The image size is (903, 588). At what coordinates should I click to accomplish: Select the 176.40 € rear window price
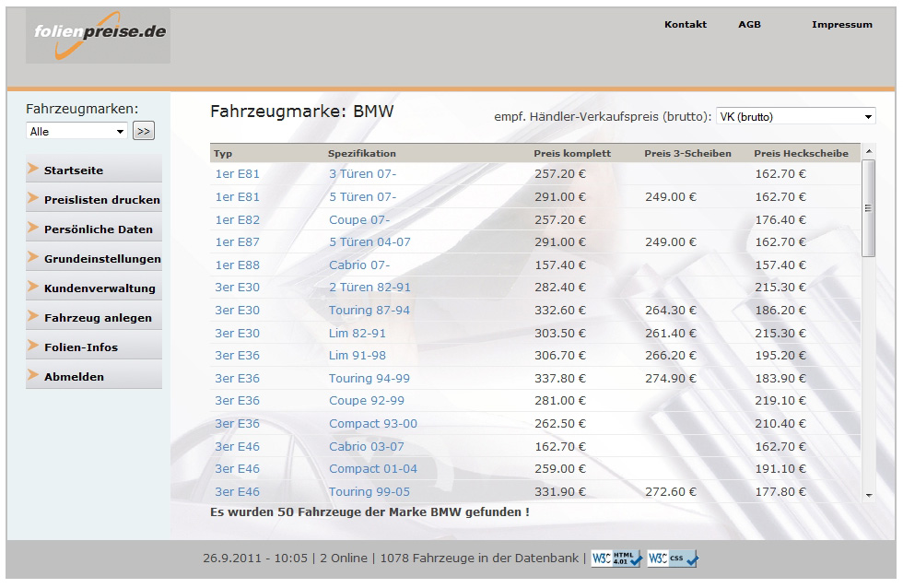pyautogui.click(x=780, y=220)
